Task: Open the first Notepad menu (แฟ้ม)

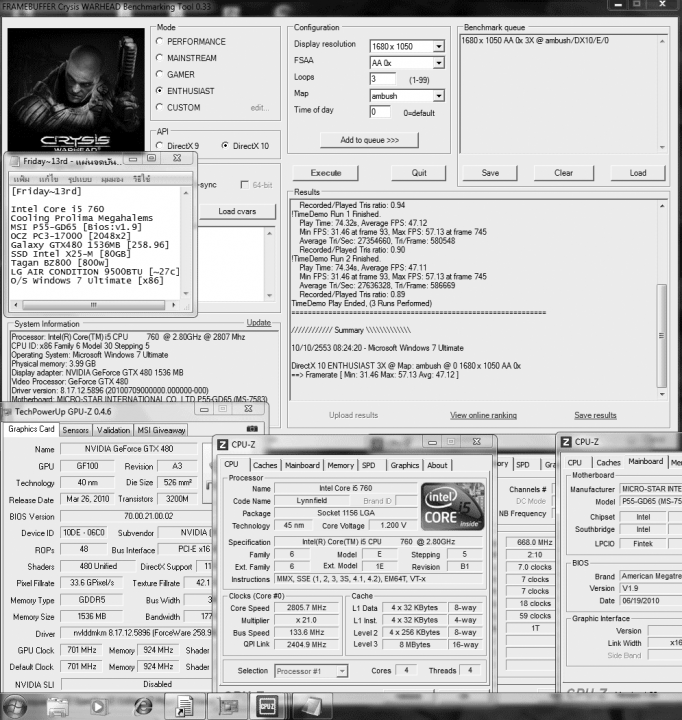Action: [22, 179]
